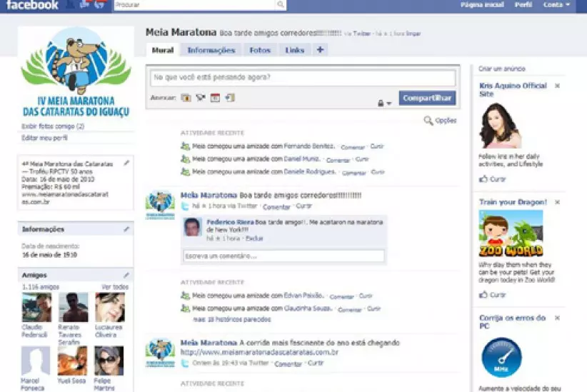
Task: Open Ver todos friends link
Action: tap(115, 287)
